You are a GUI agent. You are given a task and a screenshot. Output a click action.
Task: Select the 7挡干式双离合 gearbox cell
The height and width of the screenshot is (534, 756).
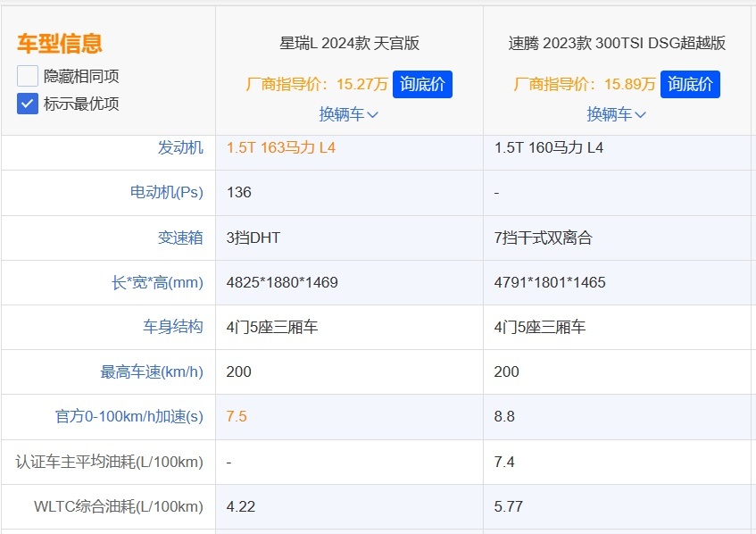544,238
